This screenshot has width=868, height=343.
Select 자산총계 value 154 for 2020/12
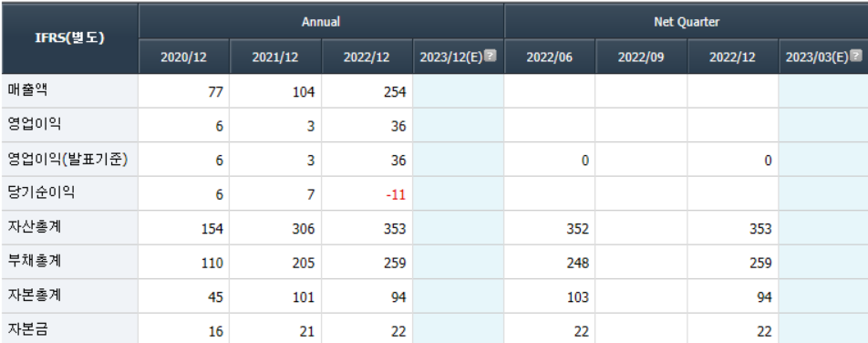click(x=212, y=229)
